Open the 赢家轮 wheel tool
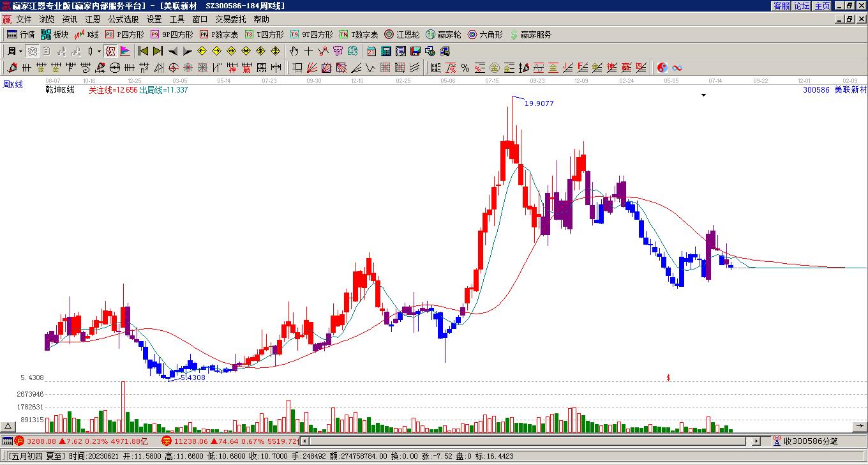This screenshot has height=465, width=868. click(444, 34)
